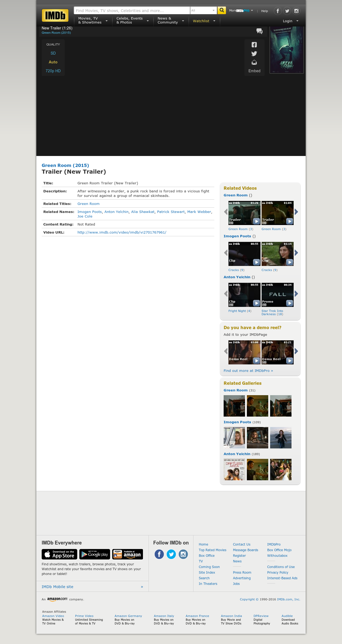Open the Amazon.com company logo link
342x644 pixels.
(x=57, y=599)
